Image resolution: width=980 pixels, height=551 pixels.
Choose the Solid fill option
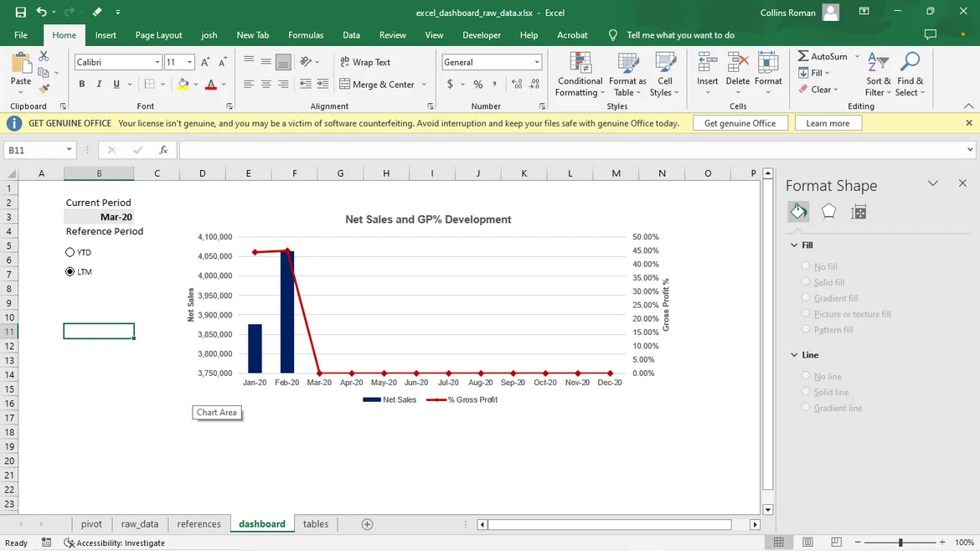coord(806,282)
